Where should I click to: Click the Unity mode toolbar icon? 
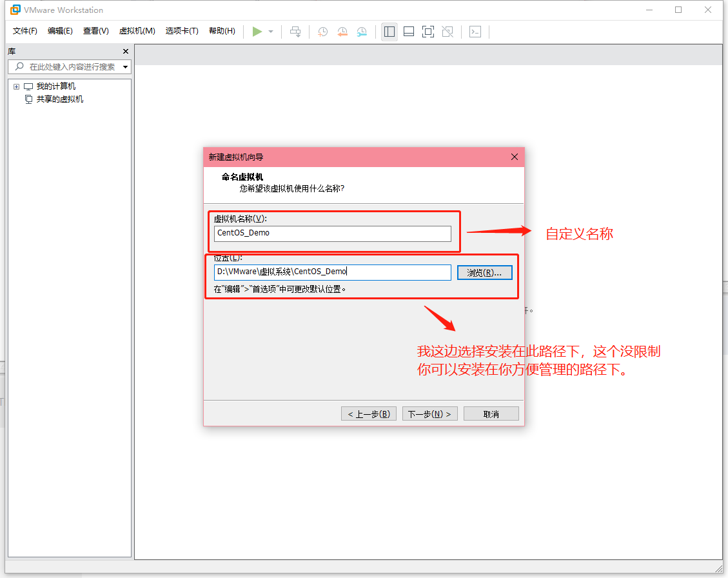448,32
